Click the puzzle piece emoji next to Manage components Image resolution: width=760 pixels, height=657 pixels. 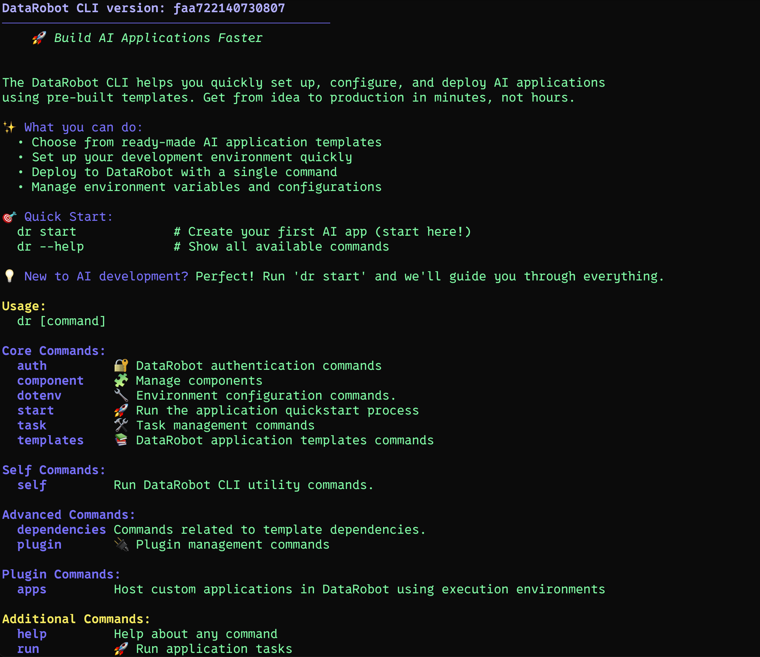121,380
